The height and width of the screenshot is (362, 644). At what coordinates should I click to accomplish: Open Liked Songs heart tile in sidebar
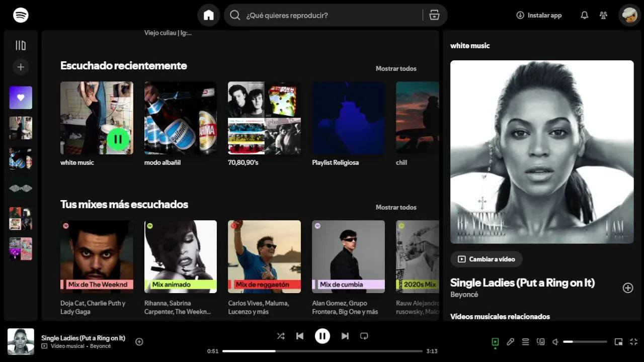click(x=21, y=98)
